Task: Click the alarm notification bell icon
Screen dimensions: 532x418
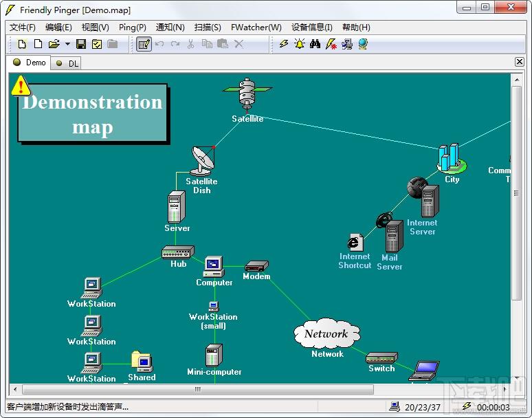Action: coord(299,44)
